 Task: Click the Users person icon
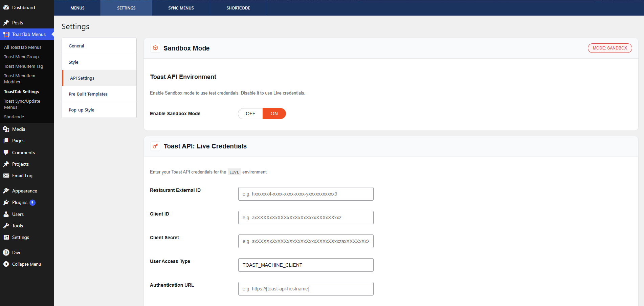pyautogui.click(x=6, y=214)
